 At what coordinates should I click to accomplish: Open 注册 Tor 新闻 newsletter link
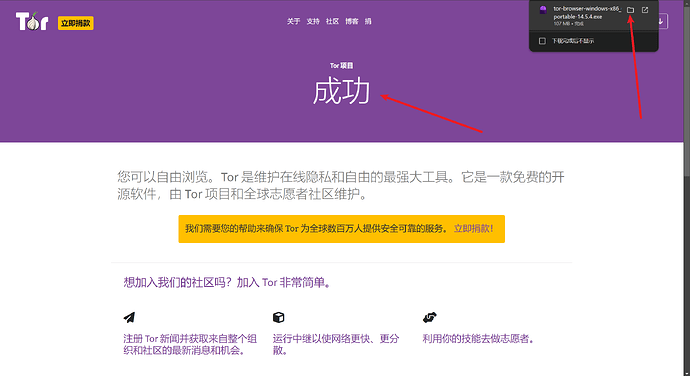(190, 344)
